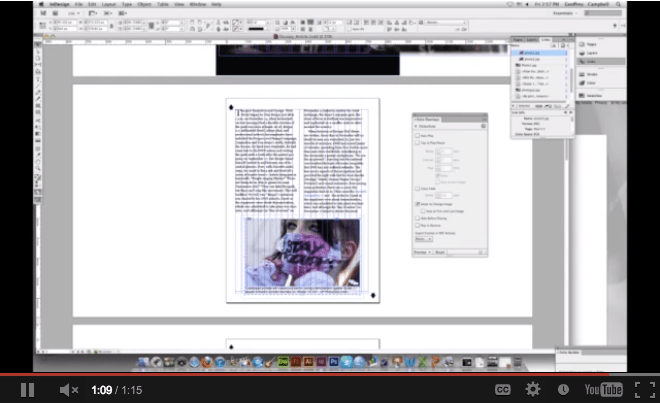Open video on YouTube via logo

603,389
